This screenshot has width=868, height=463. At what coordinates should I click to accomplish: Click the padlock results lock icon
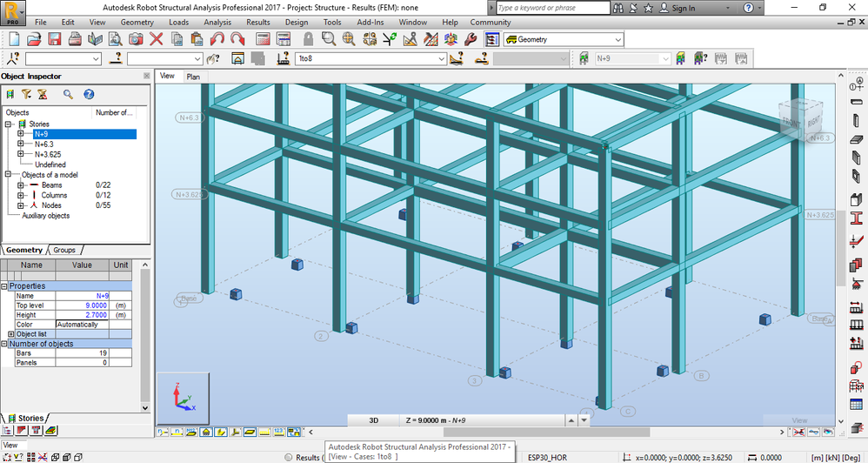(x=309, y=39)
